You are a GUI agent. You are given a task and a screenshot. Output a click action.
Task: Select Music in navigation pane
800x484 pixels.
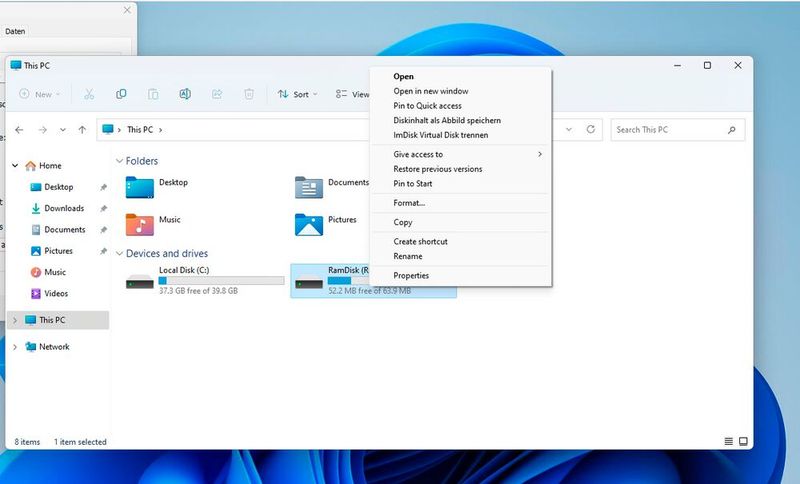55,272
